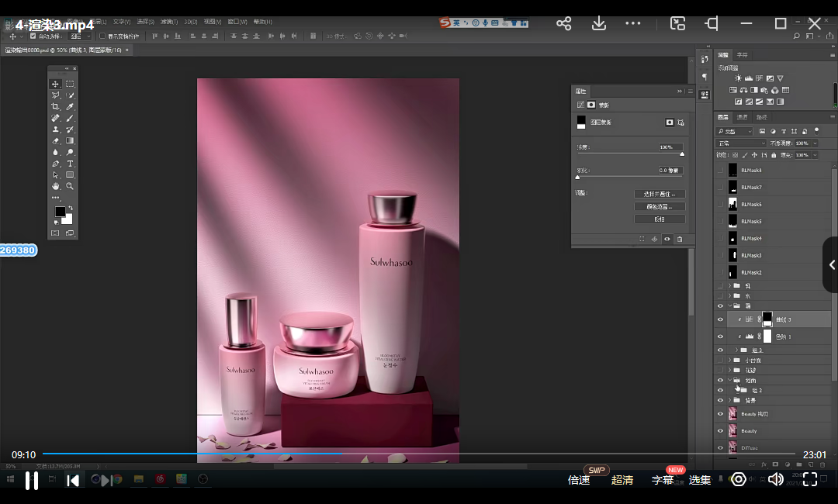This screenshot has width=838, height=504.
Task: Open the 滤镜(T) menu
Action: tap(169, 22)
